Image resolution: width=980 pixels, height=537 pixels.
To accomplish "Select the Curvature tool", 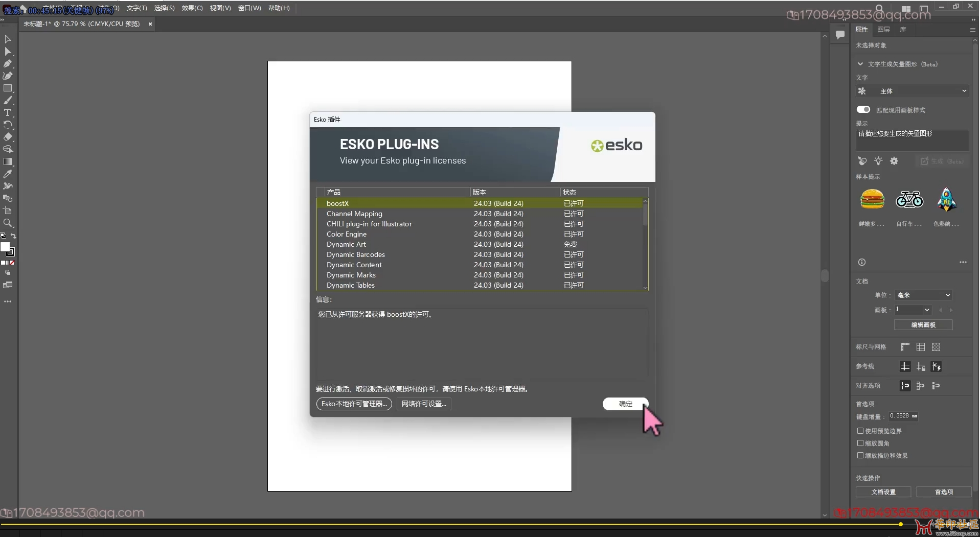I will coord(8,76).
